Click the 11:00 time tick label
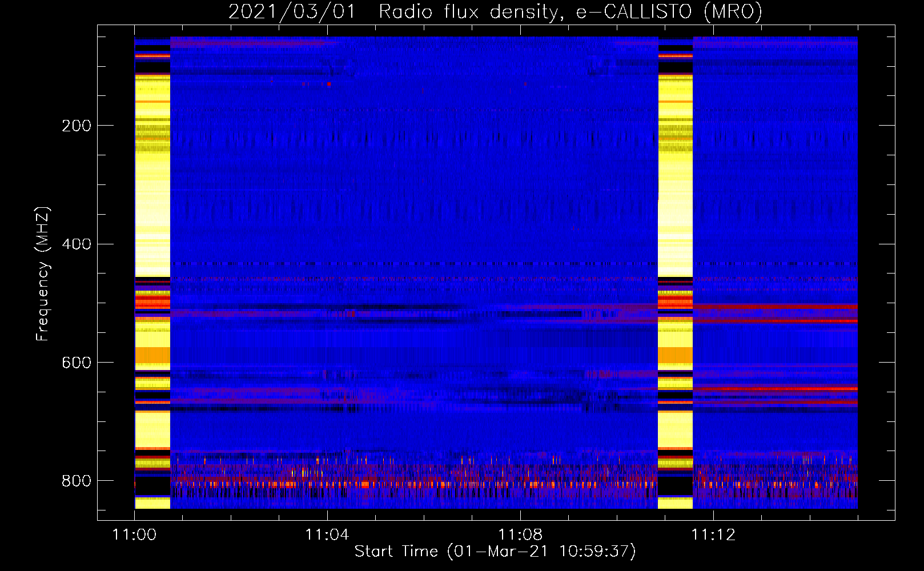The width and height of the screenshot is (924, 571). point(134,535)
